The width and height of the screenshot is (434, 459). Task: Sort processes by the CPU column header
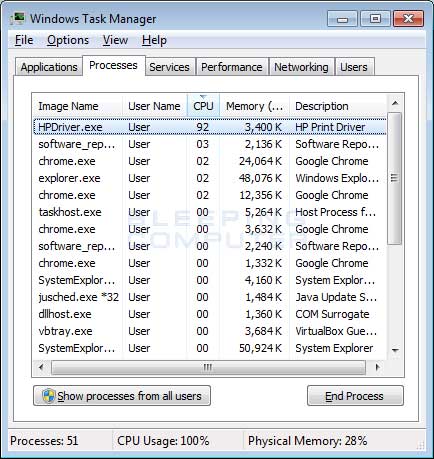[203, 106]
